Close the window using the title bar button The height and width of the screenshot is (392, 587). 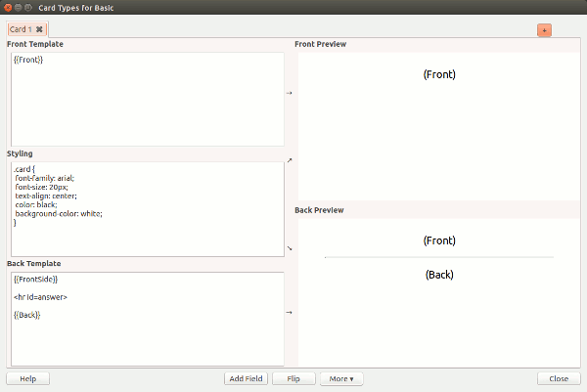coord(9,7)
